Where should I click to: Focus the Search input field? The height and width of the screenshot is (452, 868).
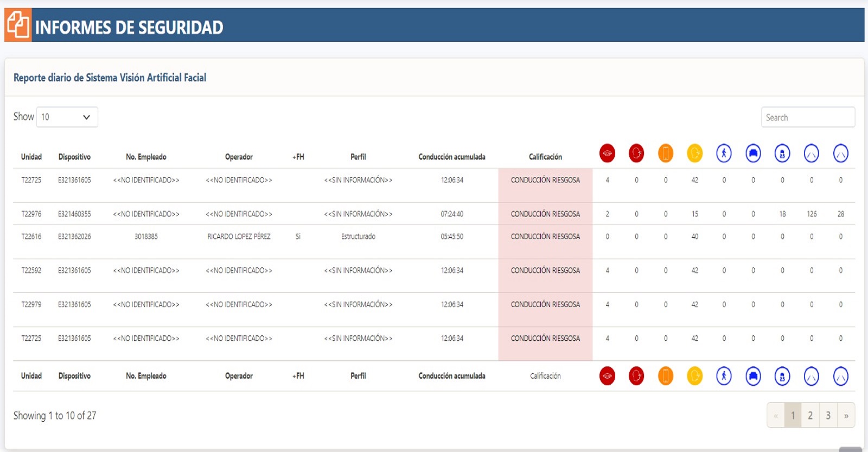[808, 117]
